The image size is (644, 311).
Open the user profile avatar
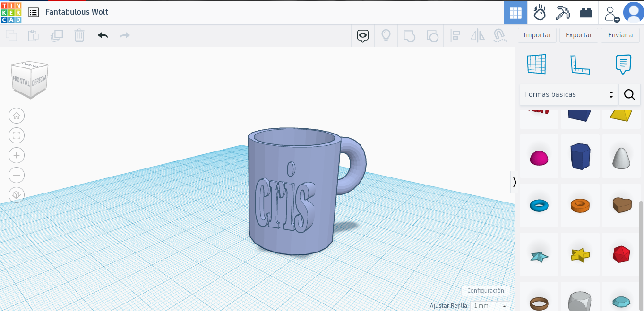pyautogui.click(x=633, y=12)
